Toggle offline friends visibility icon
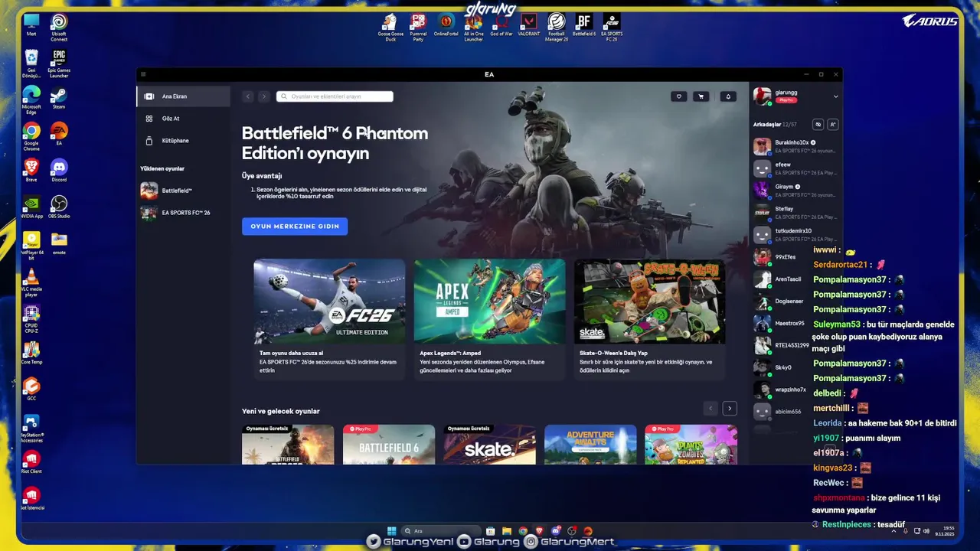980x551 pixels. click(818, 124)
